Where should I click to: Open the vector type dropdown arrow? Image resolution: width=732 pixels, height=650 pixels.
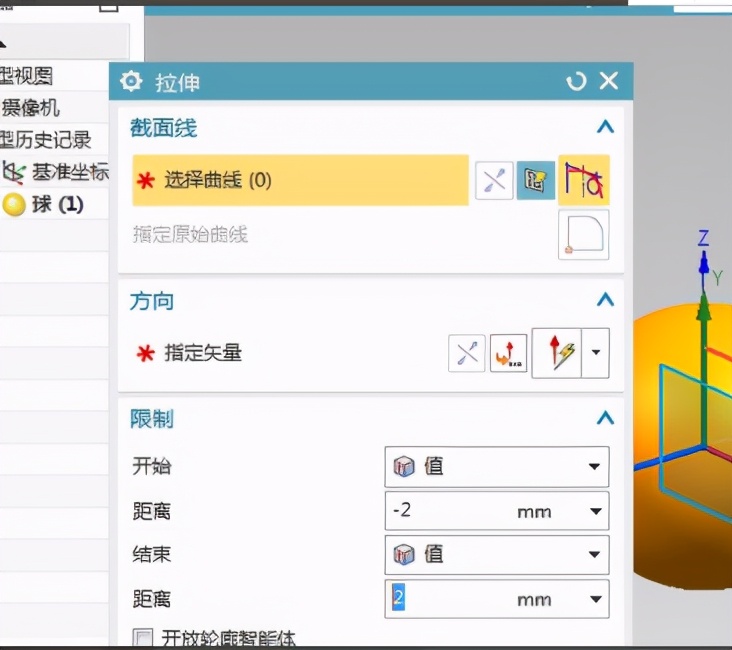[x=596, y=353]
